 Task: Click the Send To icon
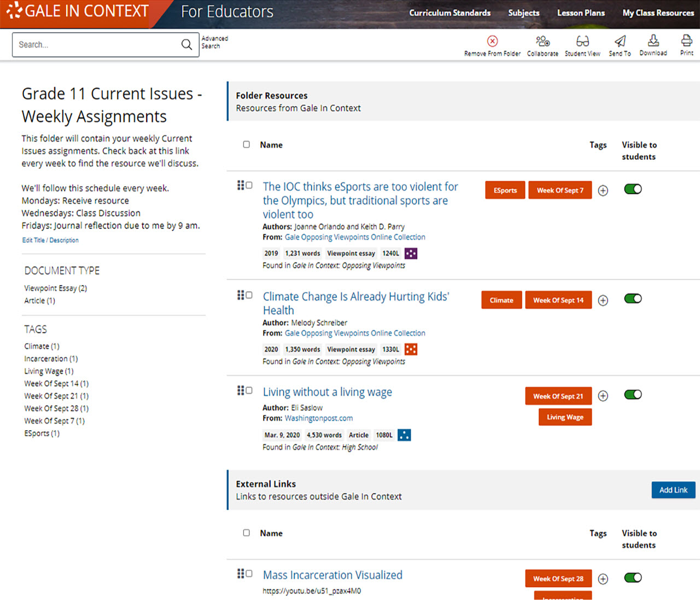tap(620, 41)
